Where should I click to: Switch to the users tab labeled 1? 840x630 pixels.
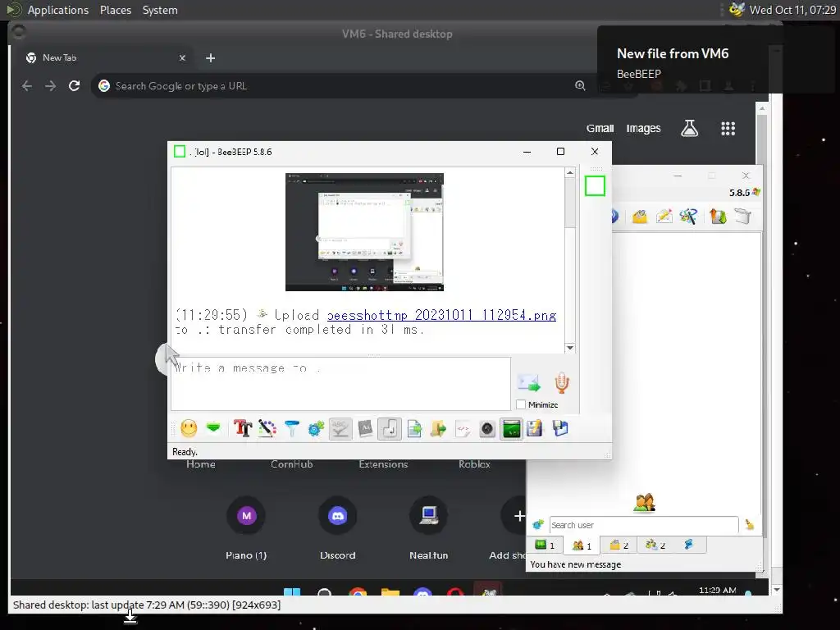(582, 546)
